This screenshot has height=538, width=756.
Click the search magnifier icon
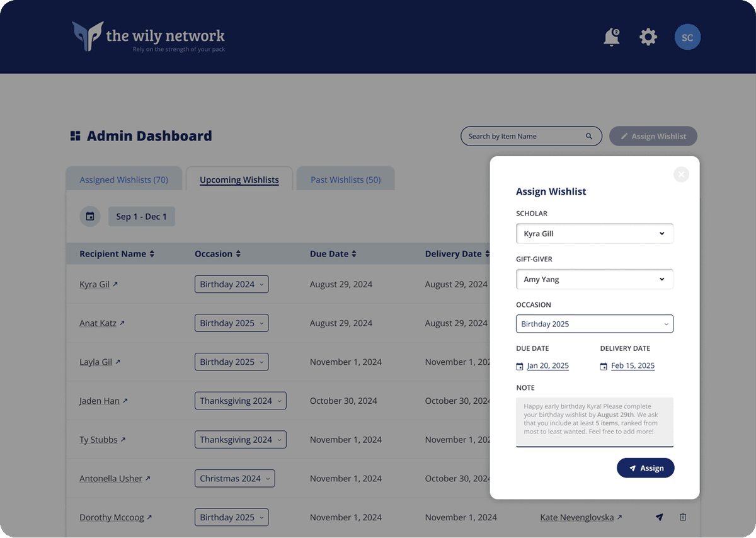tap(589, 137)
